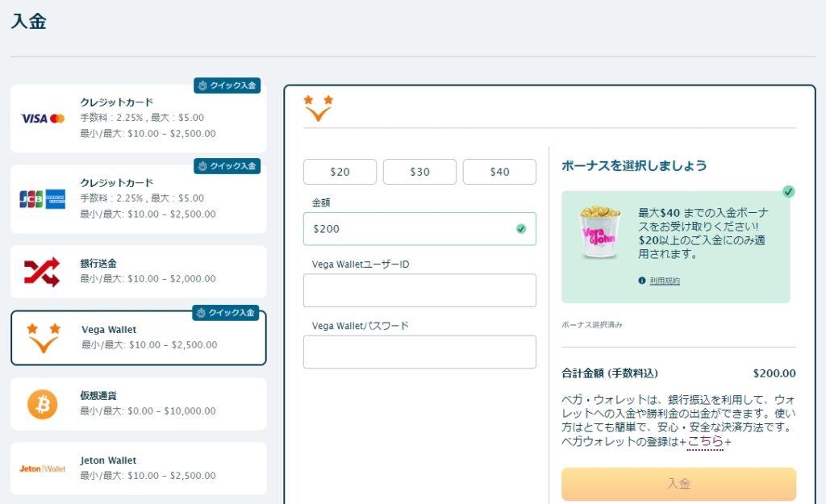826x504 pixels.
Task: Click the $200.00 total amount value
Action: tap(774, 373)
